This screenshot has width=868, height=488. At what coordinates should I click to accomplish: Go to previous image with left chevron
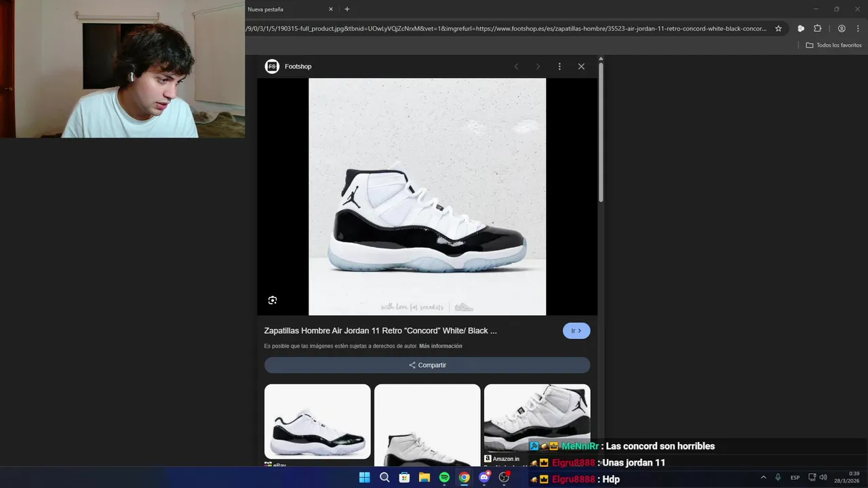(x=516, y=66)
